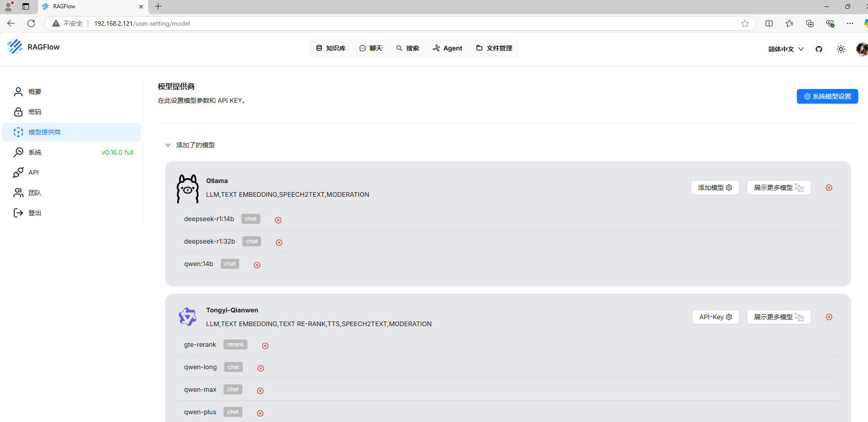This screenshot has width=868, height=422.
Task: Expand more Tongyi-Qianwen models list
Action: [x=778, y=317]
